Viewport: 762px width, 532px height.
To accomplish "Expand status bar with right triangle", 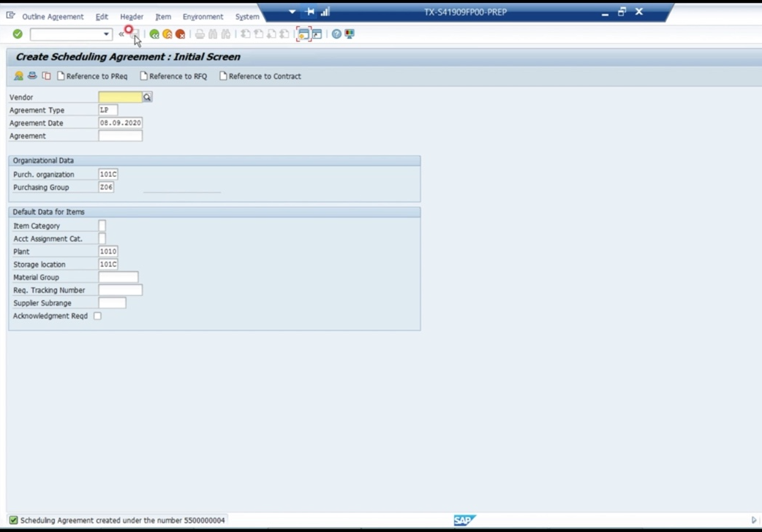I will point(754,520).
